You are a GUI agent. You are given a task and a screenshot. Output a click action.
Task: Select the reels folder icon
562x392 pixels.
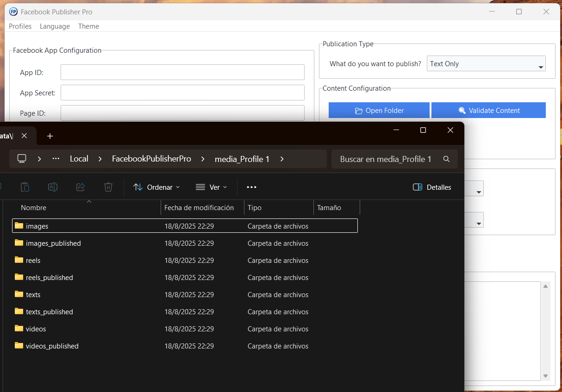pyautogui.click(x=19, y=260)
